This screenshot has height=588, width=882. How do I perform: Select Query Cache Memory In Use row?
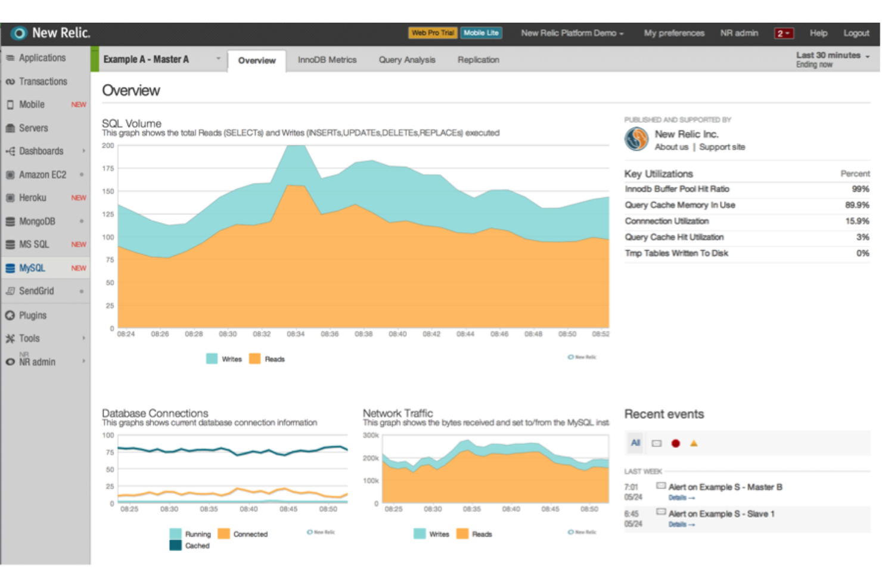tap(747, 206)
